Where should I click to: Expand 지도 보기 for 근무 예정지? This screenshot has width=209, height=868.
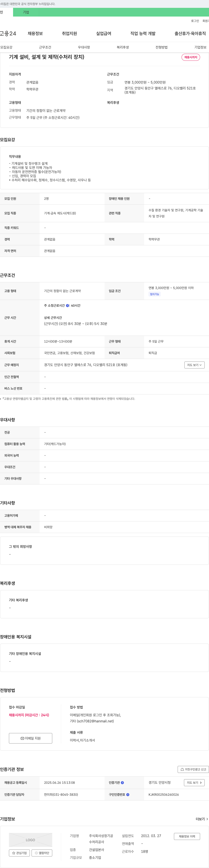tap(194, 365)
